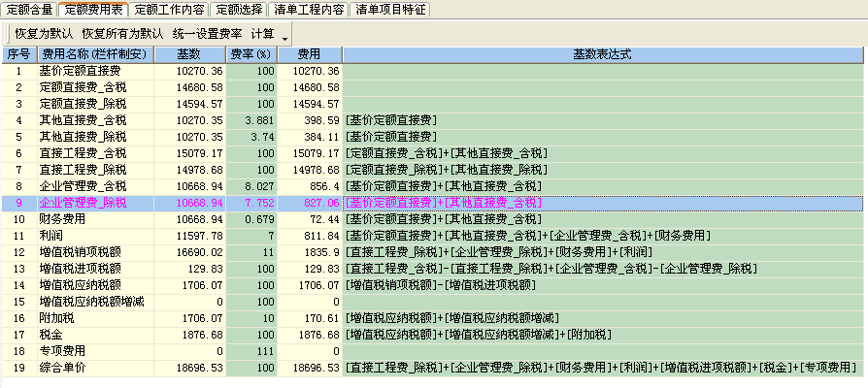Click the 计算 button
Viewport: 868px width, 388px height.
(262, 33)
